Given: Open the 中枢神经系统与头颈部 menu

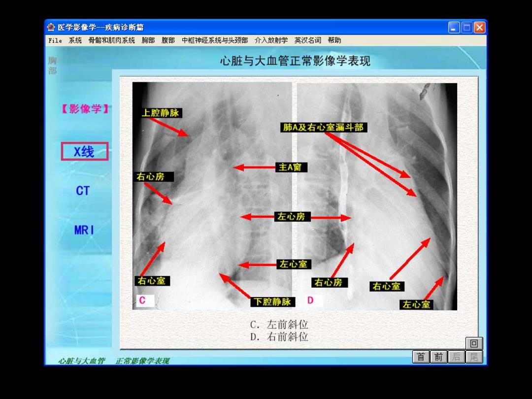Looking at the screenshot, I should point(215,40).
